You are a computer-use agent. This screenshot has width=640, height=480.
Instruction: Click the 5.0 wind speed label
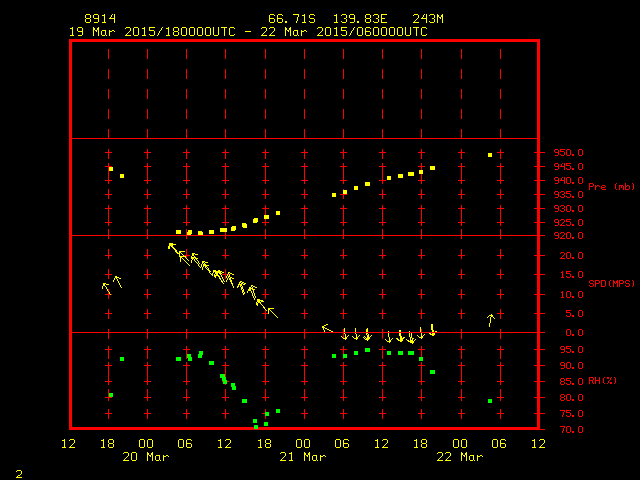click(x=574, y=314)
